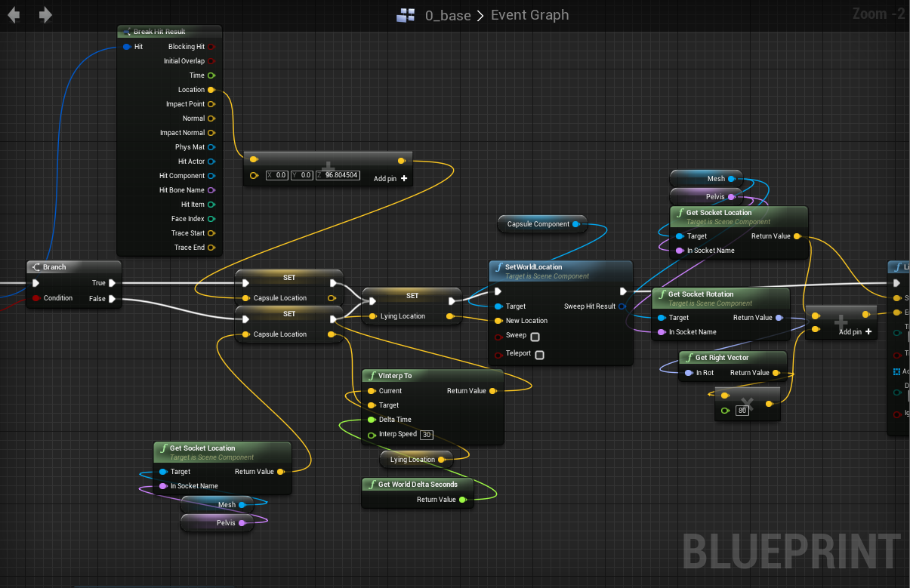
Task: Click the Interp Speed value field showing 30
Action: (x=427, y=434)
